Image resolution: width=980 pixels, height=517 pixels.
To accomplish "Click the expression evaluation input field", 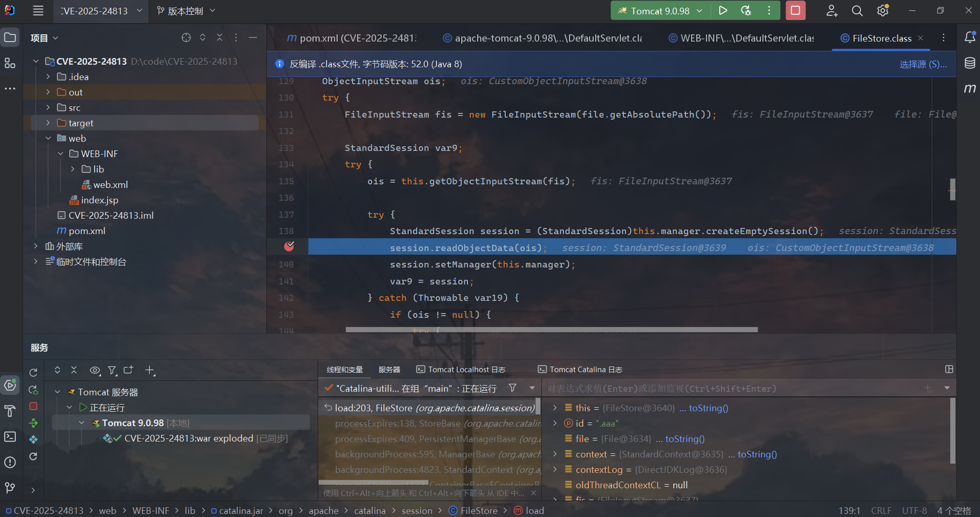I will (x=731, y=389).
